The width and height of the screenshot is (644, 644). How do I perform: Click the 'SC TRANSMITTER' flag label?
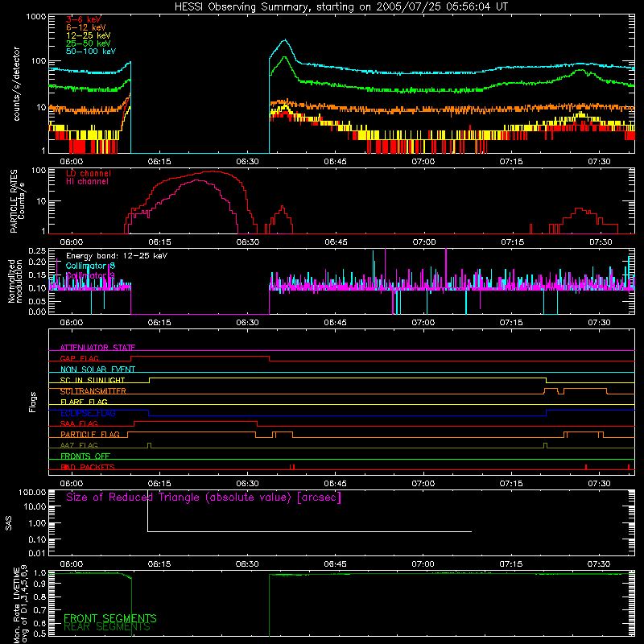pos(93,391)
